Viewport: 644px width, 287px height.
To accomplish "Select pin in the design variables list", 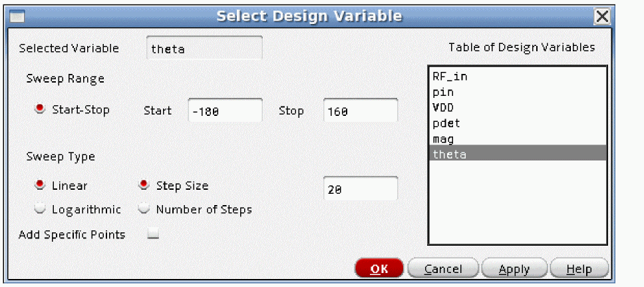I will click(x=443, y=92).
